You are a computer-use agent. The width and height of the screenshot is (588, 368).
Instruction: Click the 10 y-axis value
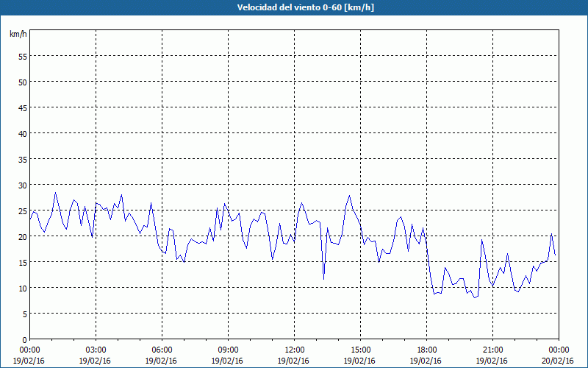point(23,289)
